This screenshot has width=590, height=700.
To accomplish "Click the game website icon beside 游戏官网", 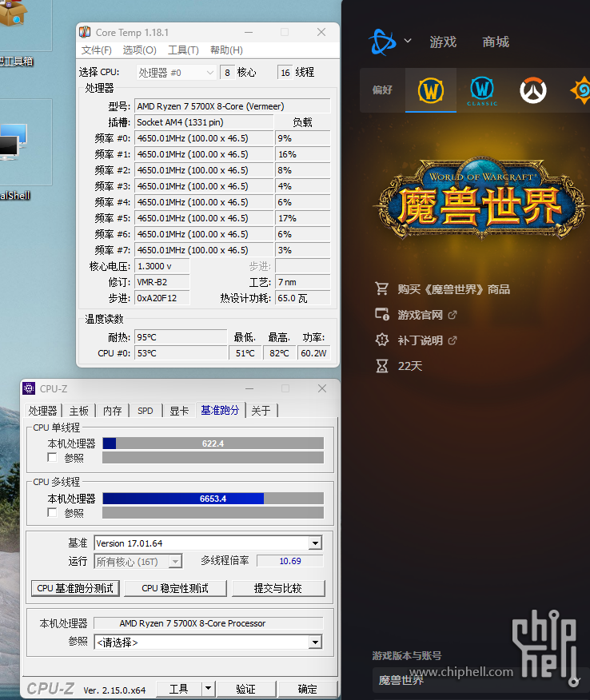I will pyautogui.click(x=382, y=314).
